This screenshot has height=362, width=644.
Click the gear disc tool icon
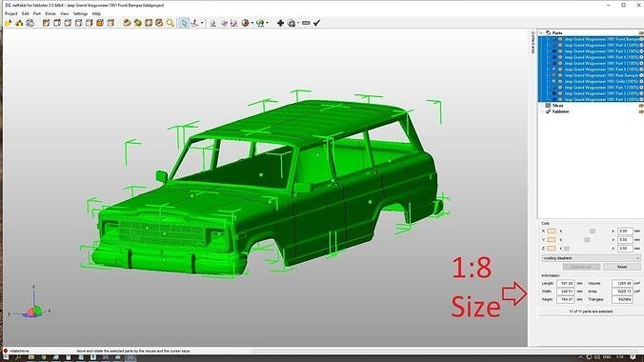[x=292, y=23]
